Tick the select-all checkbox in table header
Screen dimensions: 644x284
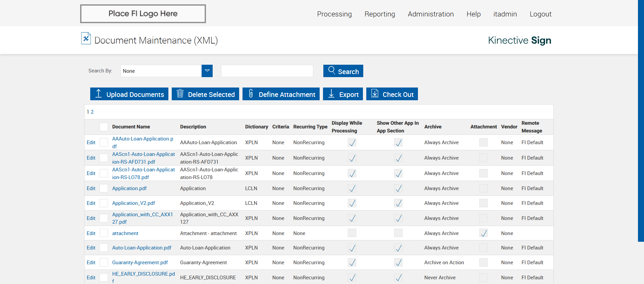pos(104,127)
